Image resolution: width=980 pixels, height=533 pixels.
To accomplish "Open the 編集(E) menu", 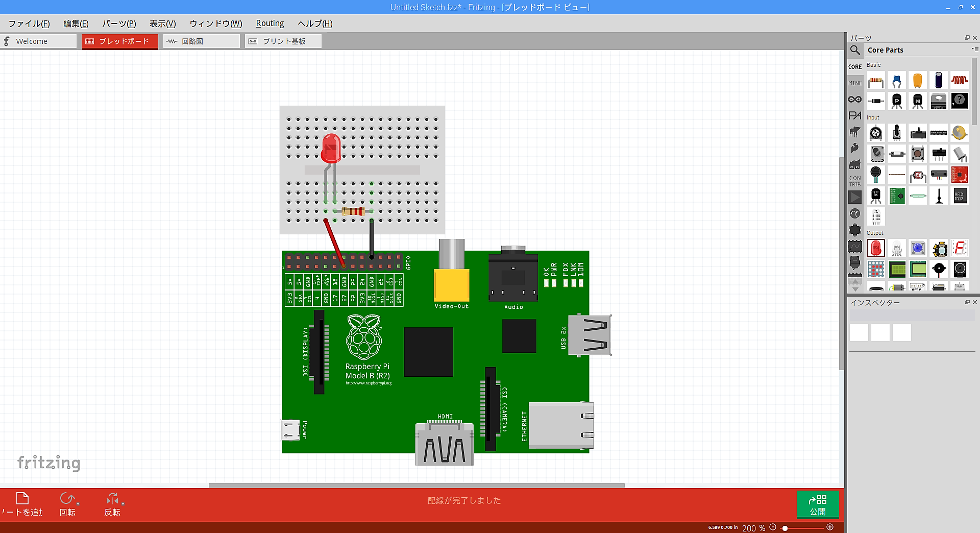I will pos(76,23).
